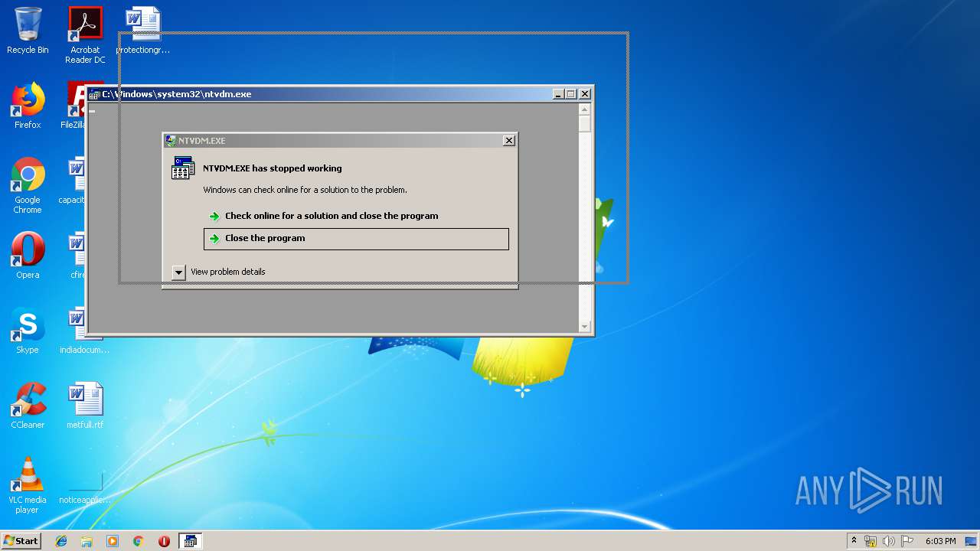Open Internet Explorer from taskbar

tap(61, 541)
